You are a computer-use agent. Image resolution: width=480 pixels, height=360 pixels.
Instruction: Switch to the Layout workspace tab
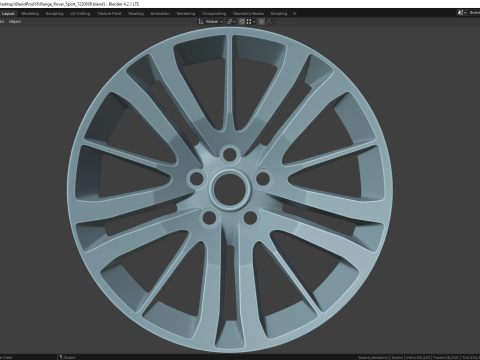pos(8,14)
